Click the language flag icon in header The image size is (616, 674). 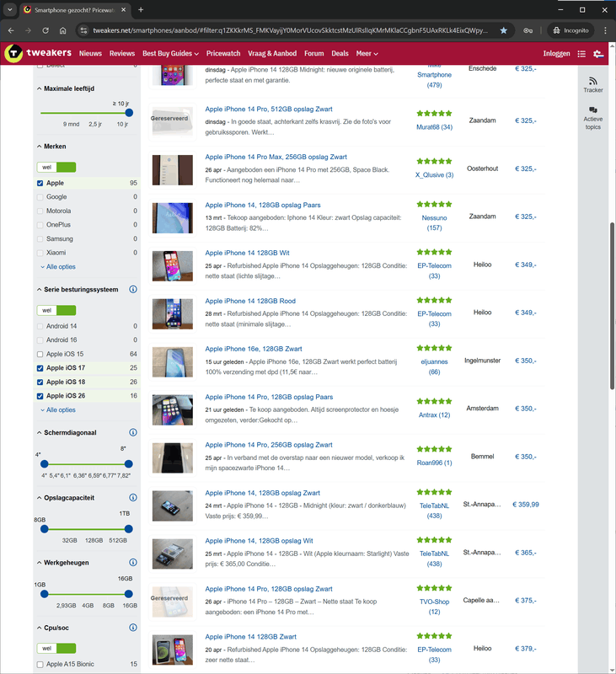[x=598, y=54]
